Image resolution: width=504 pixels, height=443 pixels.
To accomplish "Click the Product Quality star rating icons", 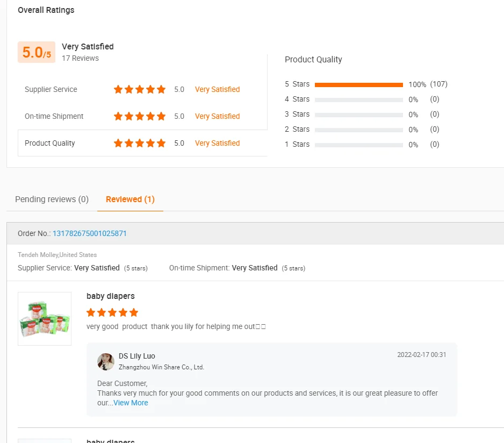I will tap(139, 143).
